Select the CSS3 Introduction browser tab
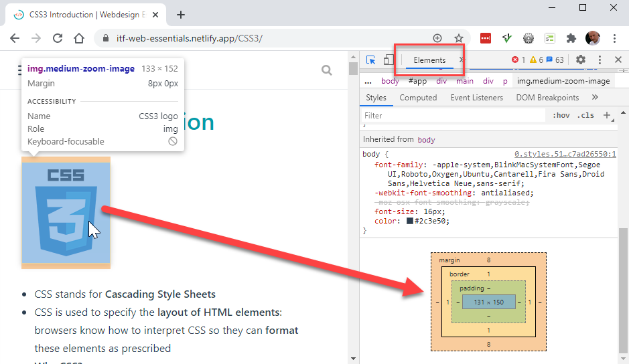Image resolution: width=629 pixels, height=364 pixels. pyautogui.click(x=86, y=15)
